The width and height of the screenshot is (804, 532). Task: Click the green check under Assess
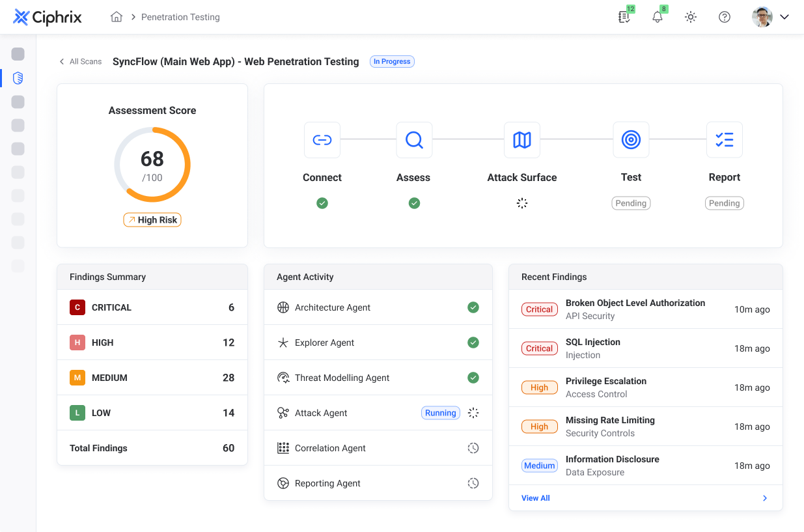click(x=414, y=203)
